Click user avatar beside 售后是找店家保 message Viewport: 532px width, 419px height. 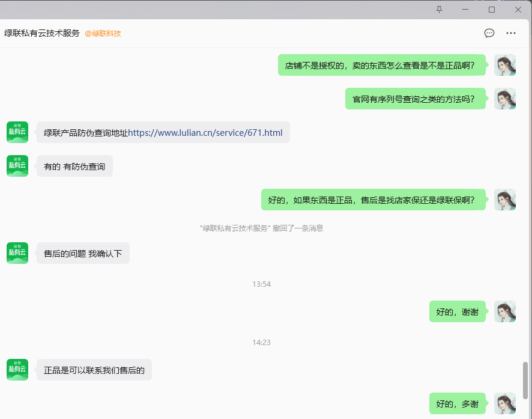click(x=505, y=200)
